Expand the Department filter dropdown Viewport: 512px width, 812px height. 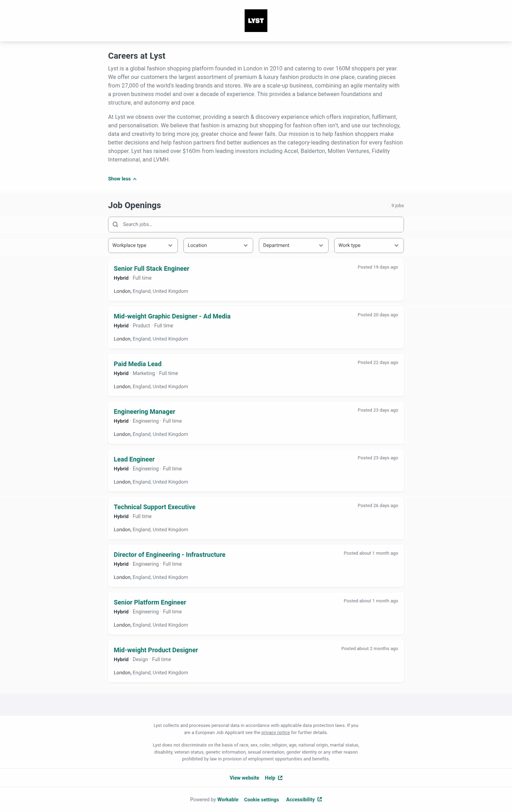[294, 246]
